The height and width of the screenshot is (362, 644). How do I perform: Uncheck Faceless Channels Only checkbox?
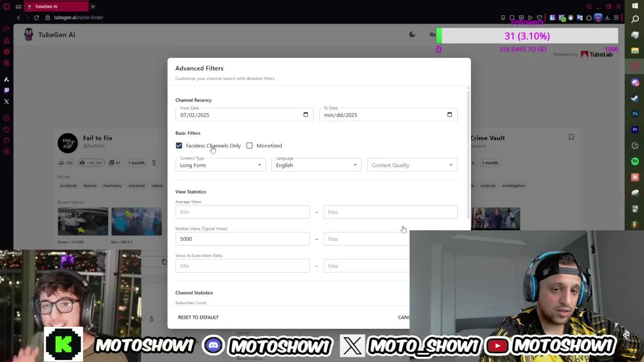179,146
